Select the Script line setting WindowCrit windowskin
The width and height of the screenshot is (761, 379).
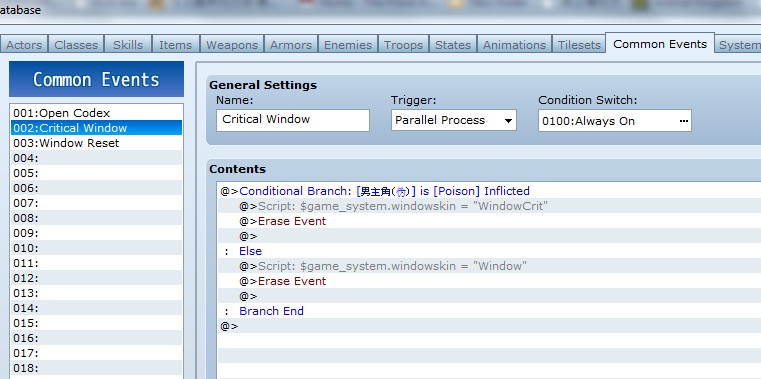(x=489, y=206)
